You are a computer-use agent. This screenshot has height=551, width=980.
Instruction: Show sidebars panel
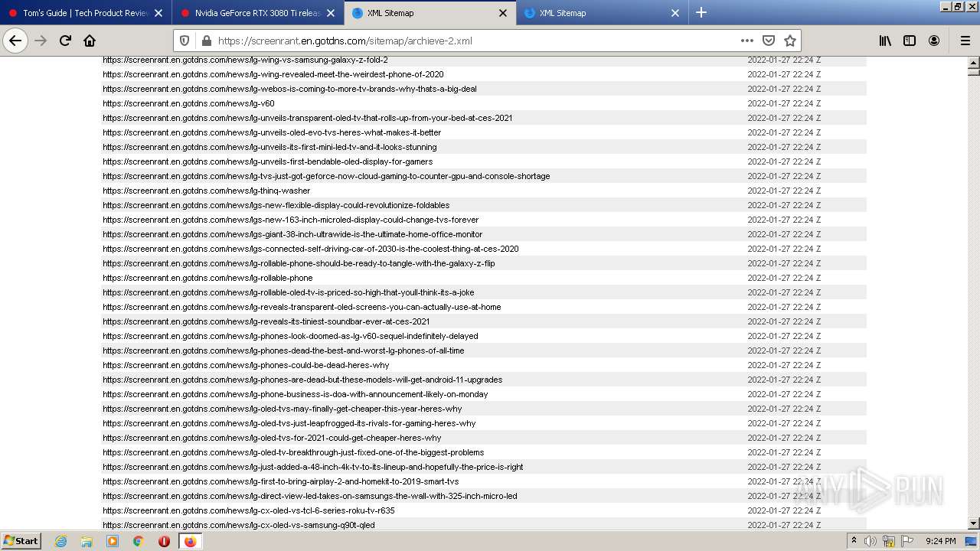pos(910,41)
